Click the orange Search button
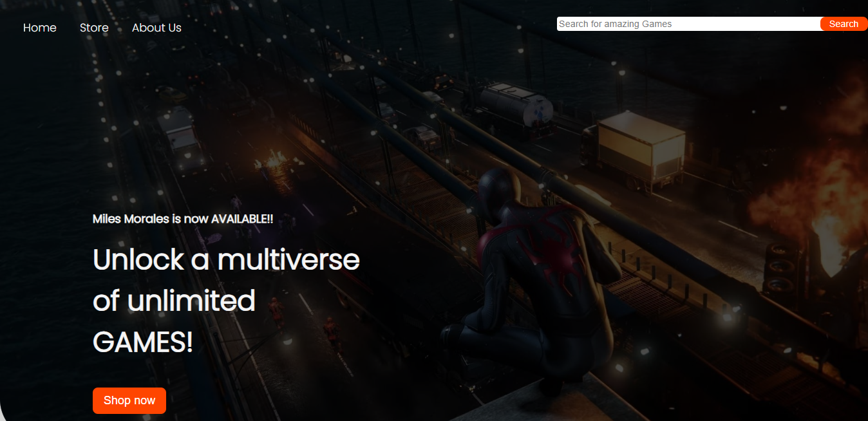 pos(844,24)
